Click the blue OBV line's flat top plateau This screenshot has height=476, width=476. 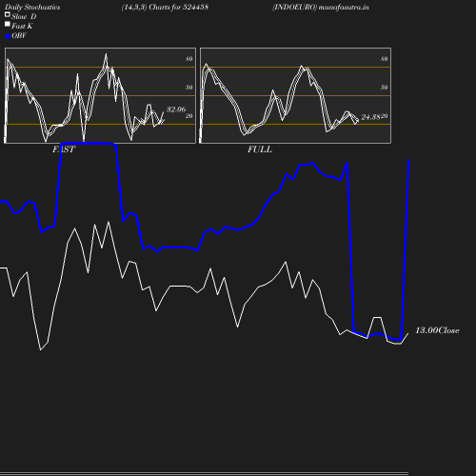88,143
